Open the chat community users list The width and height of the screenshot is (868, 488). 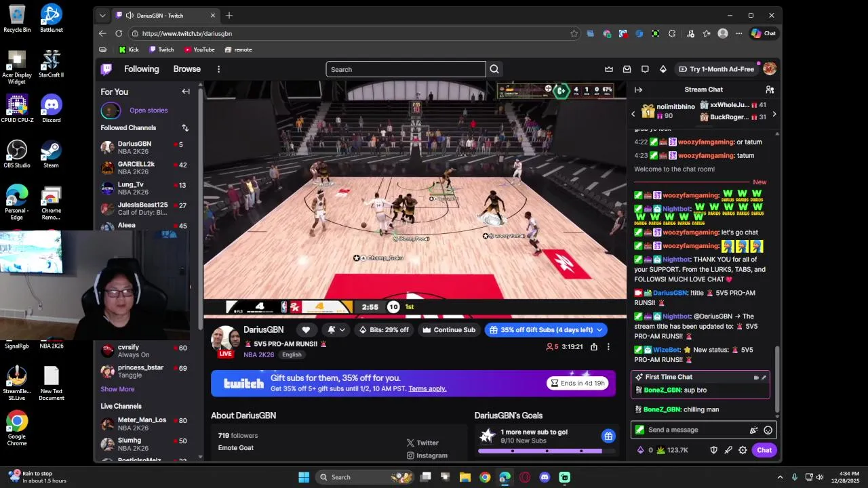point(770,89)
